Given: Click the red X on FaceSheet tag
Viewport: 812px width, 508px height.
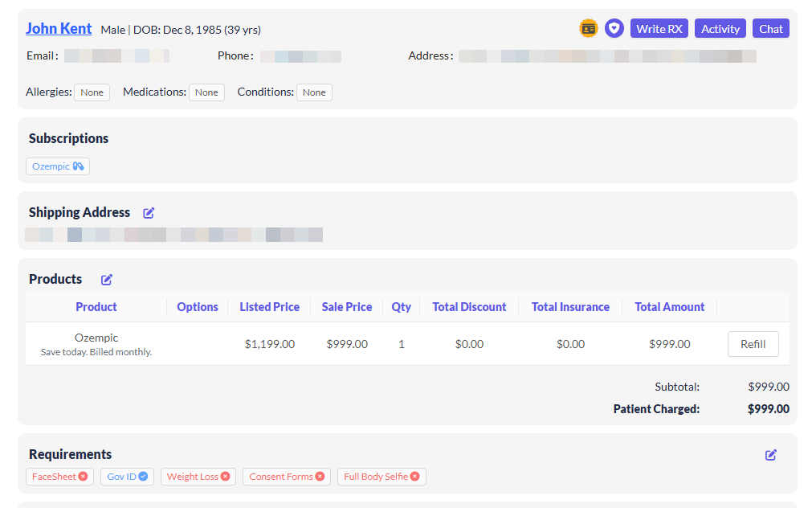Looking at the screenshot, I should coord(83,477).
